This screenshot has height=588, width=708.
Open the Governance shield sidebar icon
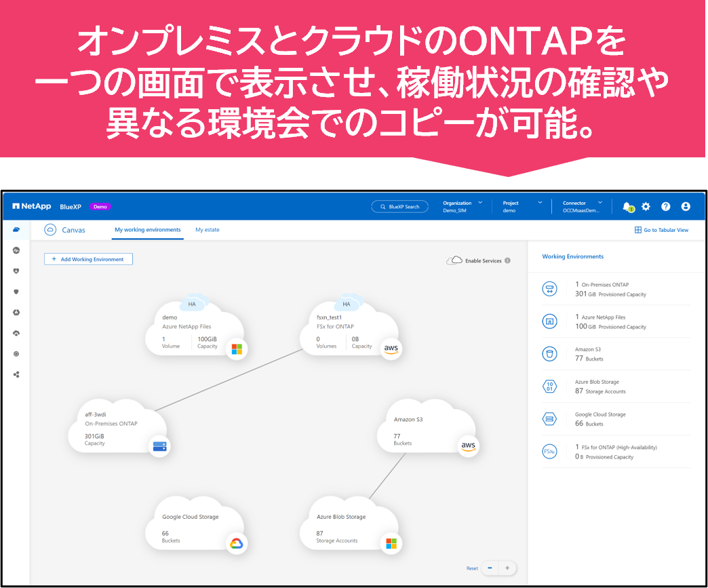tap(16, 292)
